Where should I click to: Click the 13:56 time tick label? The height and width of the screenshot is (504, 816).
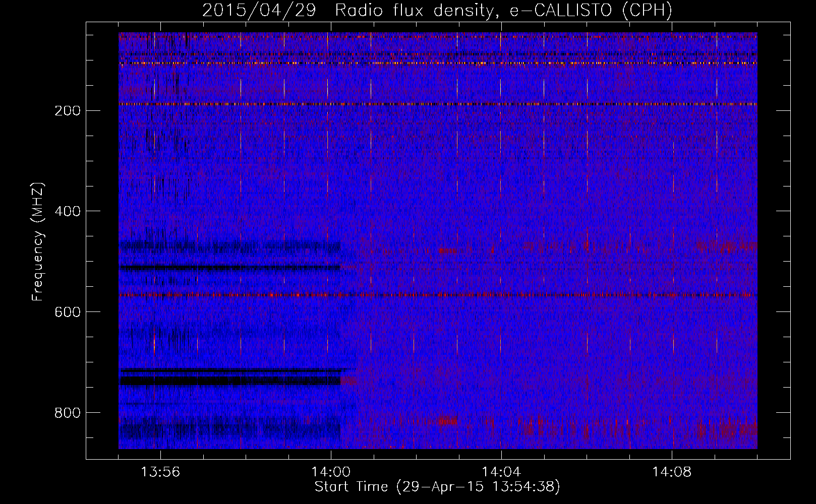(160, 472)
